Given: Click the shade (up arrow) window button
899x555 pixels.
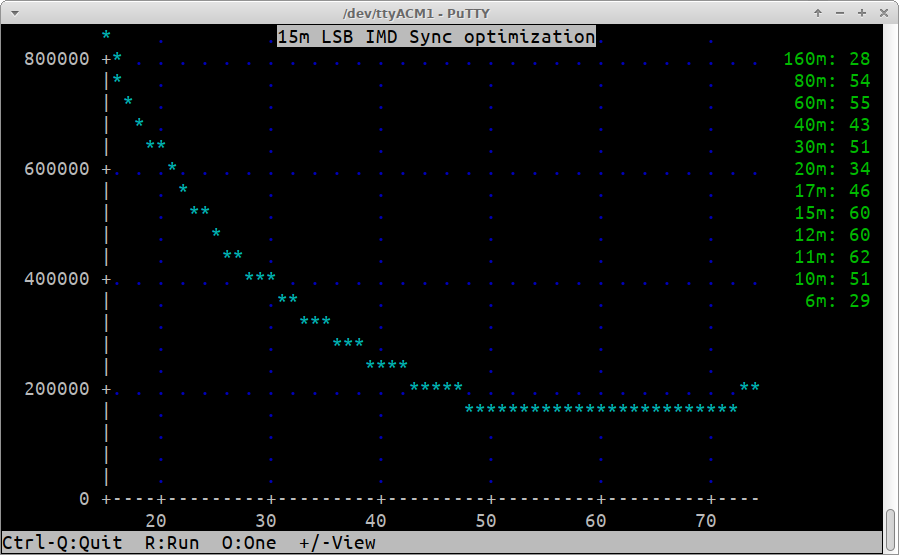Looking at the screenshot, I should [818, 12].
